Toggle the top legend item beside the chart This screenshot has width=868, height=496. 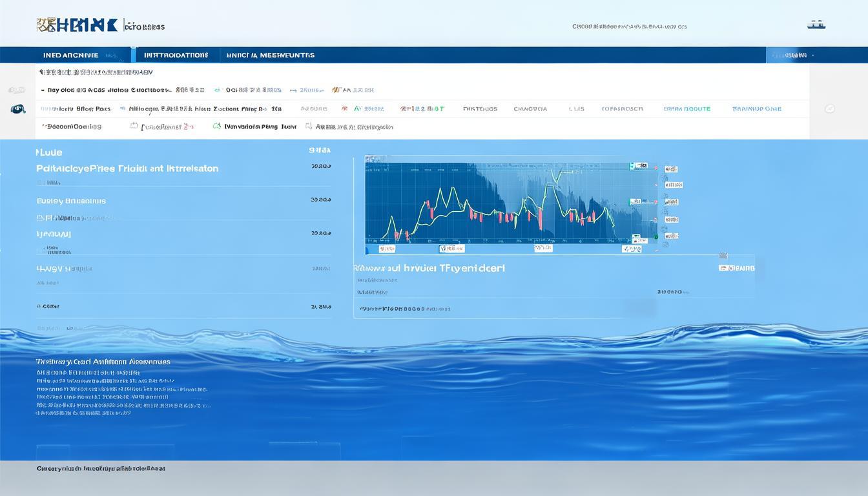(x=671, y=169)
